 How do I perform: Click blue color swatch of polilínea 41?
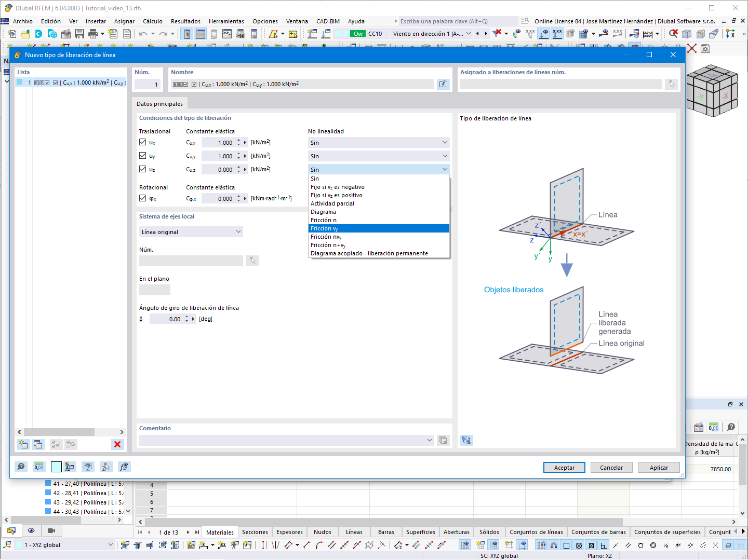[x=48, y=483]
